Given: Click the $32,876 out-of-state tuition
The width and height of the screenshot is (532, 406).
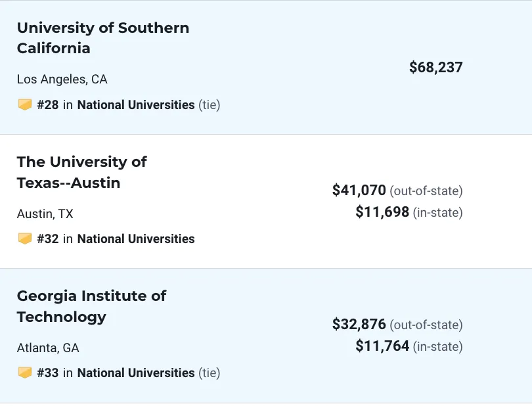Looking at the screenshot, I should [359, 324].
